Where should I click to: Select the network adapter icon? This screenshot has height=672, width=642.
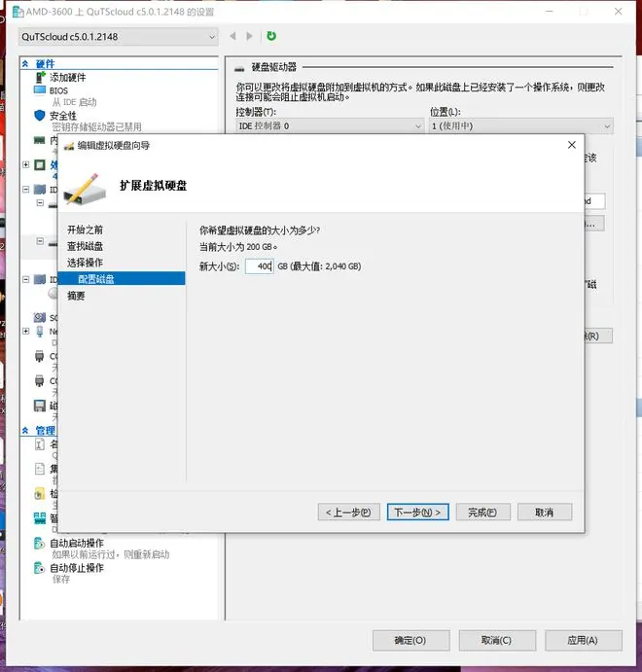40,332
